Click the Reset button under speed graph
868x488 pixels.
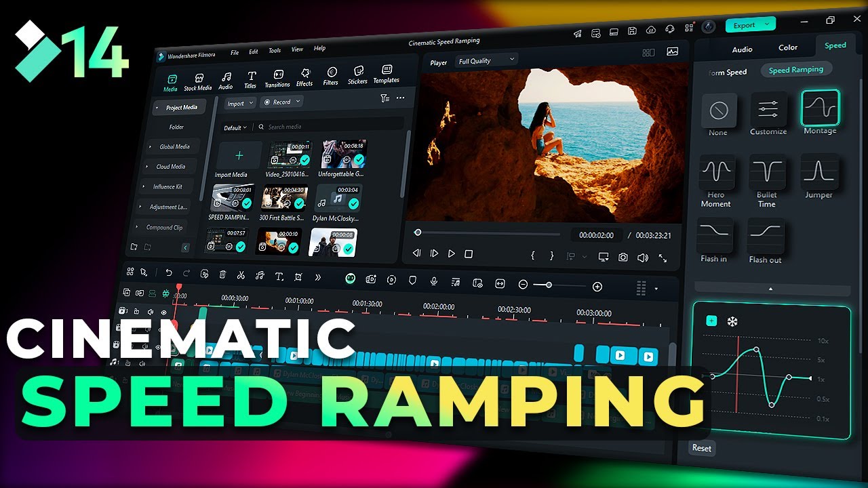pyautogui.click(x=702, y=448)
